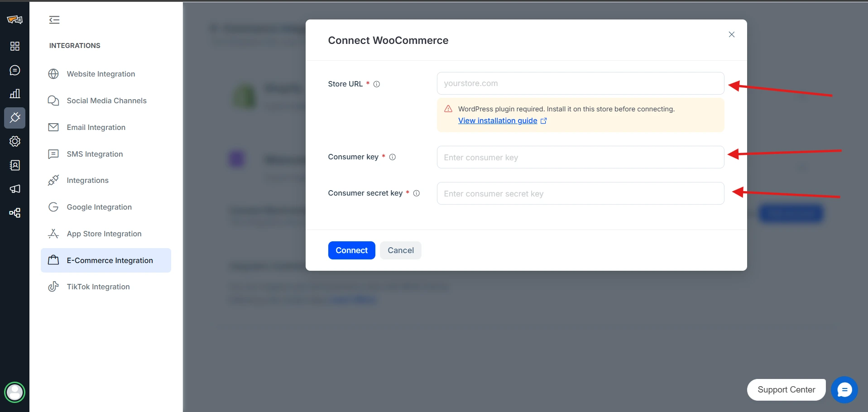Open Google Integration menu item
The image size is (868, 412).
tap(106, 207)
